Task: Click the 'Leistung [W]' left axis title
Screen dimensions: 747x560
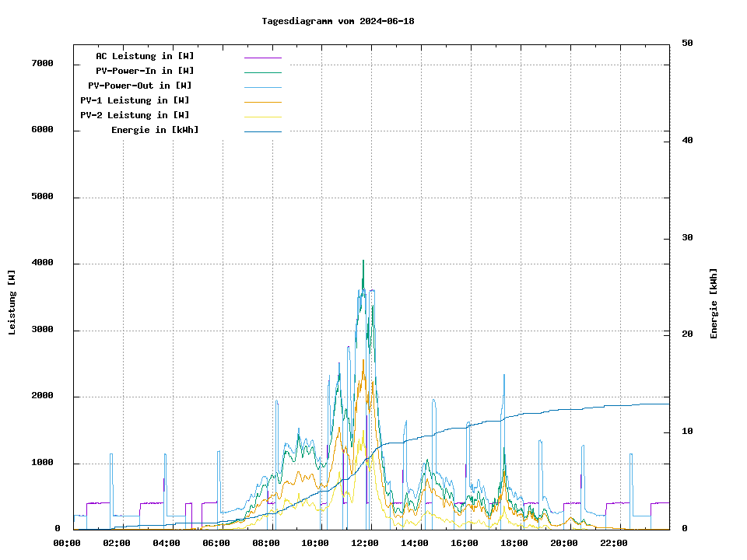Action: point(12,303)
